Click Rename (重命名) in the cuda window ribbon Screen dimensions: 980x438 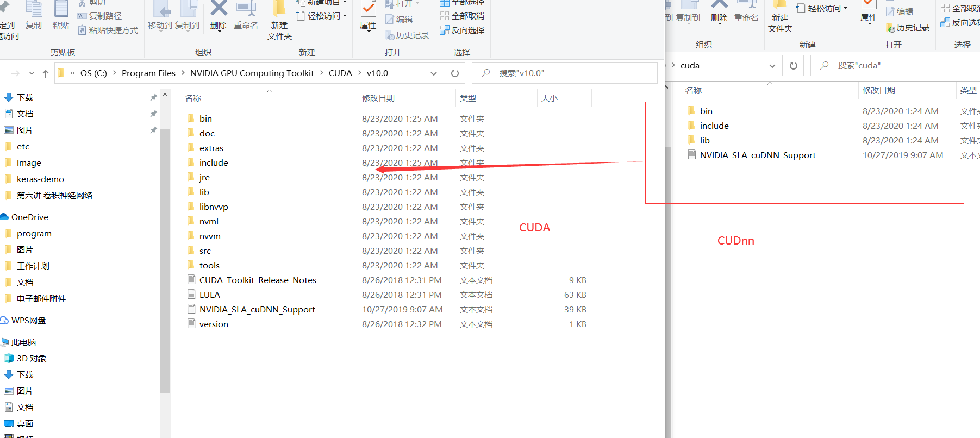coord(746,11)
